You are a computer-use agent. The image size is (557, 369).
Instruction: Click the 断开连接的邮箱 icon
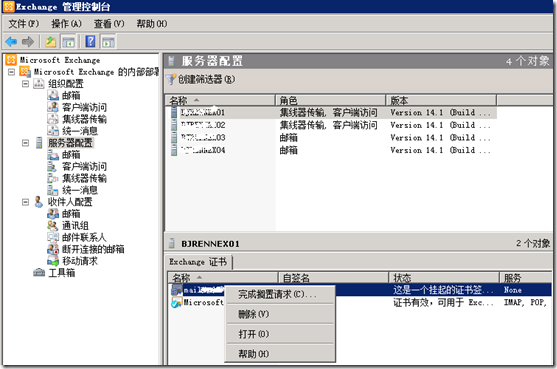tap(53, 249)
